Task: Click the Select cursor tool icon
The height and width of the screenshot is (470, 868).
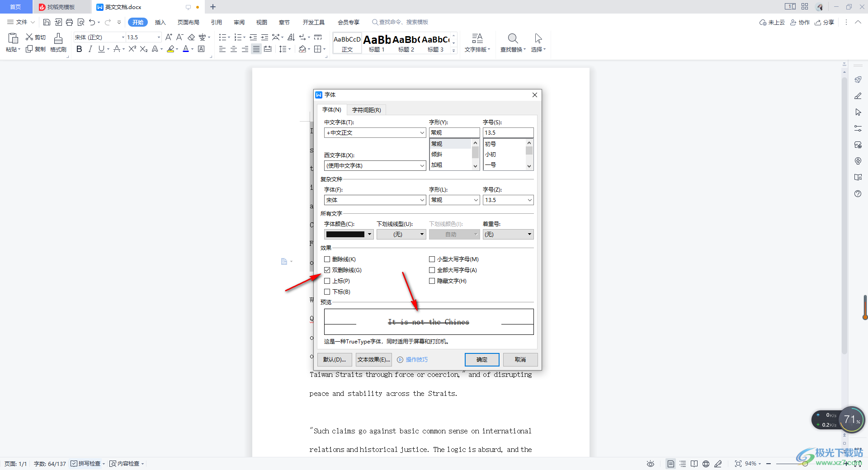Action: tap(538, 38)
